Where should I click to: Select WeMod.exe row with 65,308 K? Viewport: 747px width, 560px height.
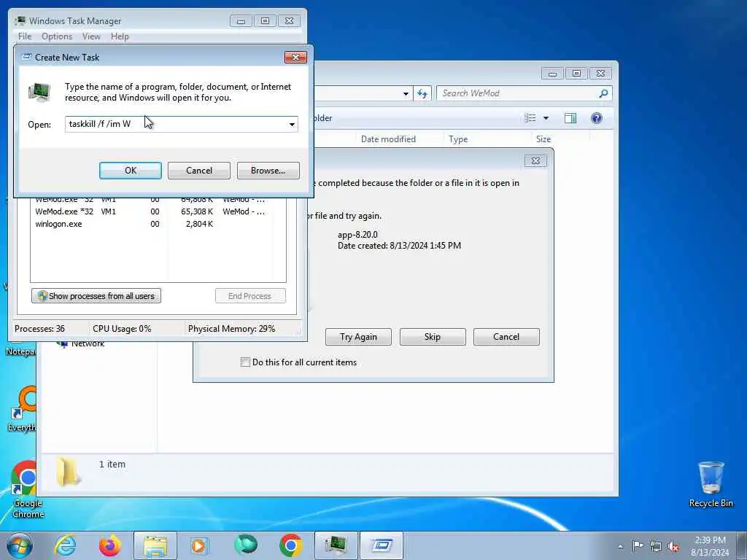coord(152,211)
